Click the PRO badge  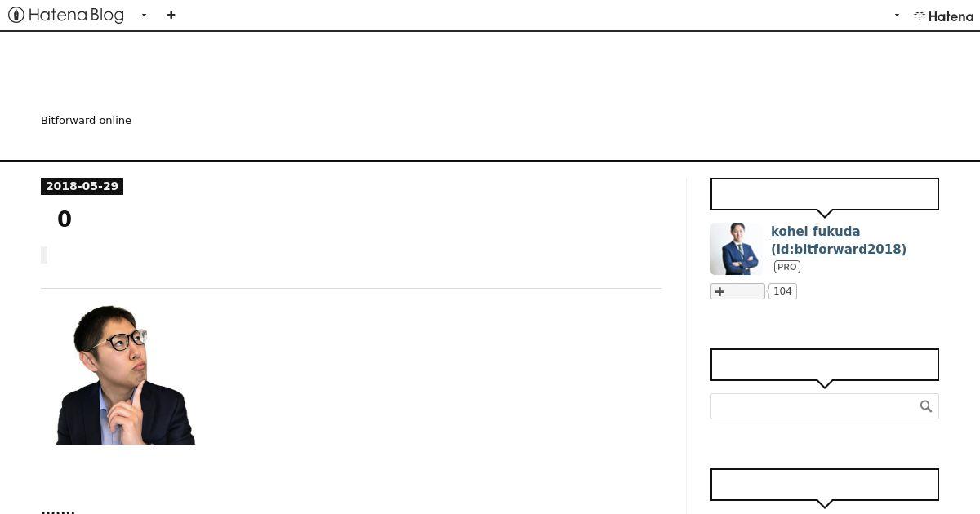tap(787, 267)
